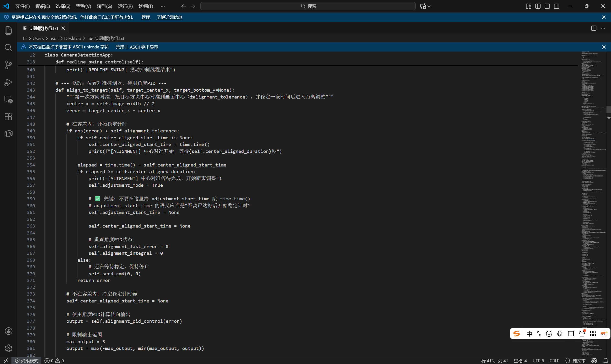Open the Manage gear icon
Viewport: 611px width, 364px height.
pyautogui.click(x=8, y=348)
